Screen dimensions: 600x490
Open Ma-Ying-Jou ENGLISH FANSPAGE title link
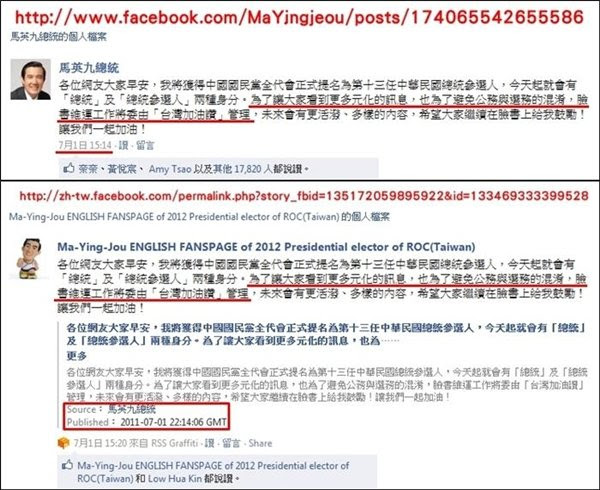(x=266, y=247)
